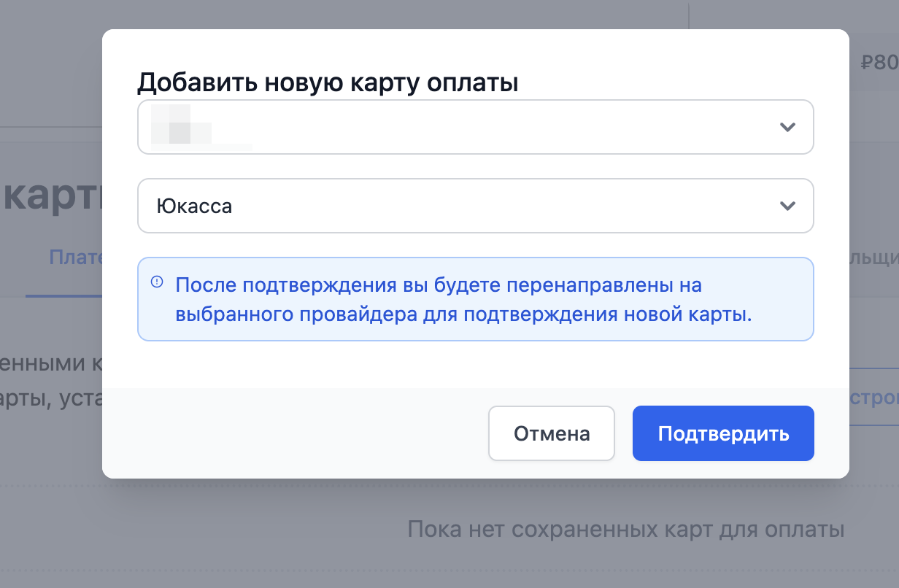Click the Пока нет сохраненных карт для оплаты message

pos(625,529)
